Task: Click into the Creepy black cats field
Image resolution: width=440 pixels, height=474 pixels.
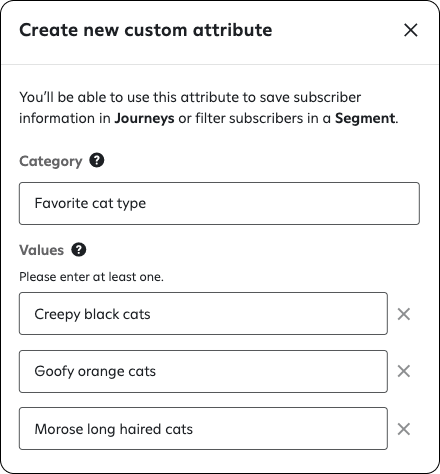Action: click(x=203, y=314)
